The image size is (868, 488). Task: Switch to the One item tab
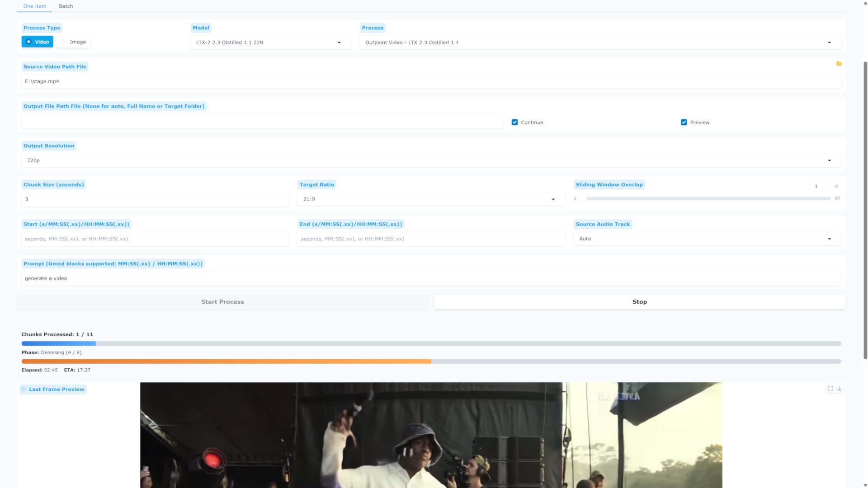(35, 6)
